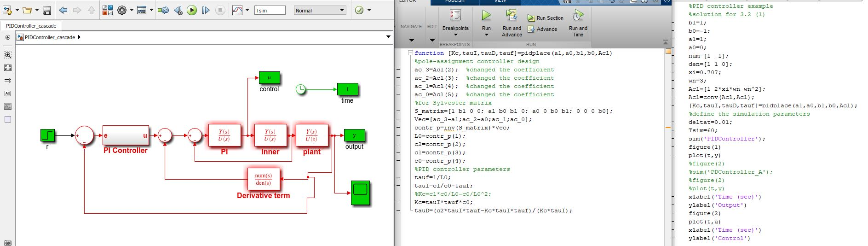Select the Area box palette icon

tap(8, 119)
